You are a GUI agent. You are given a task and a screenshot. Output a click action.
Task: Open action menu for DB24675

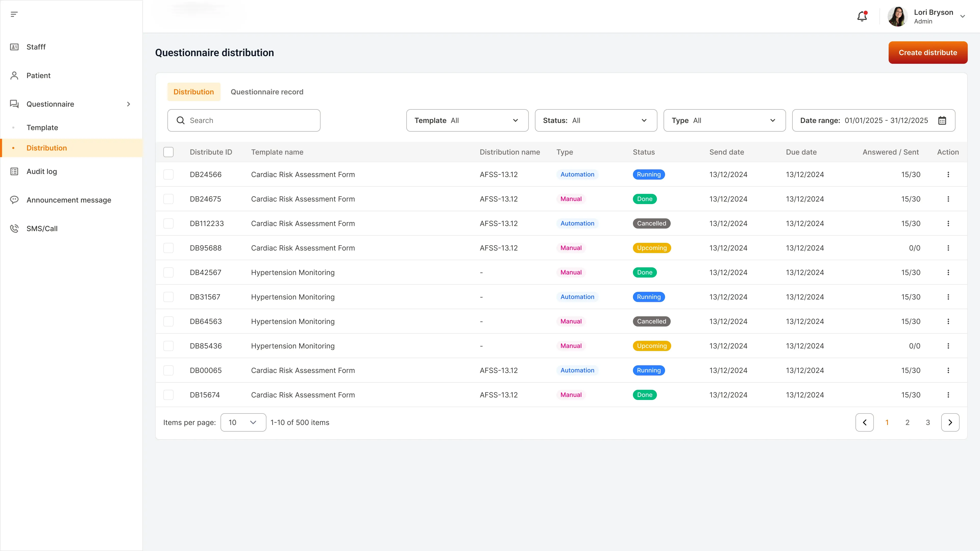point(948,199)
